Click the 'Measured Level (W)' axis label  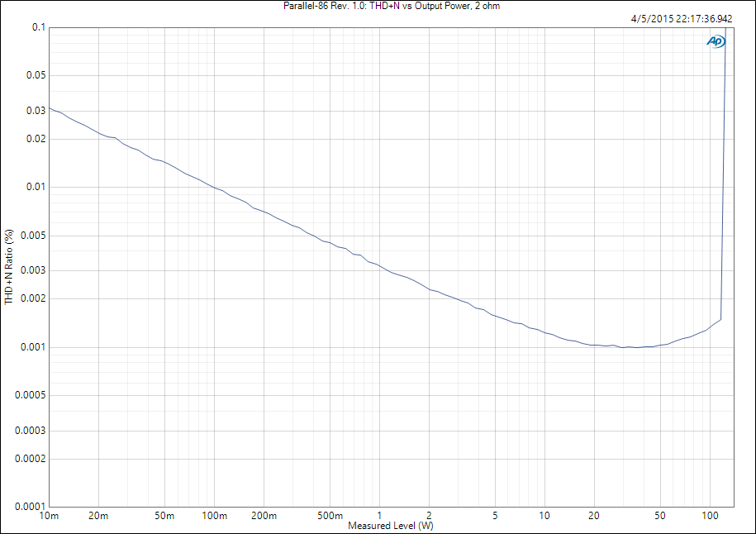pyautogui.click(x=391, y=525)
